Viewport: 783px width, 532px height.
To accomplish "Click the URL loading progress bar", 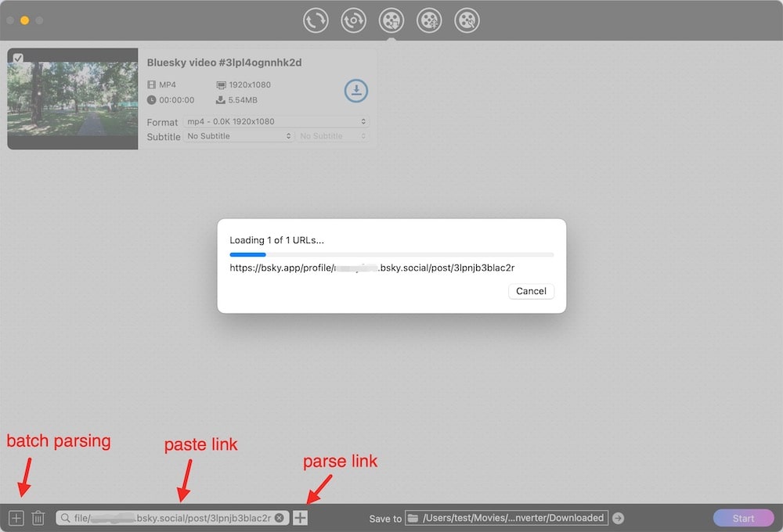I will 391,254.
